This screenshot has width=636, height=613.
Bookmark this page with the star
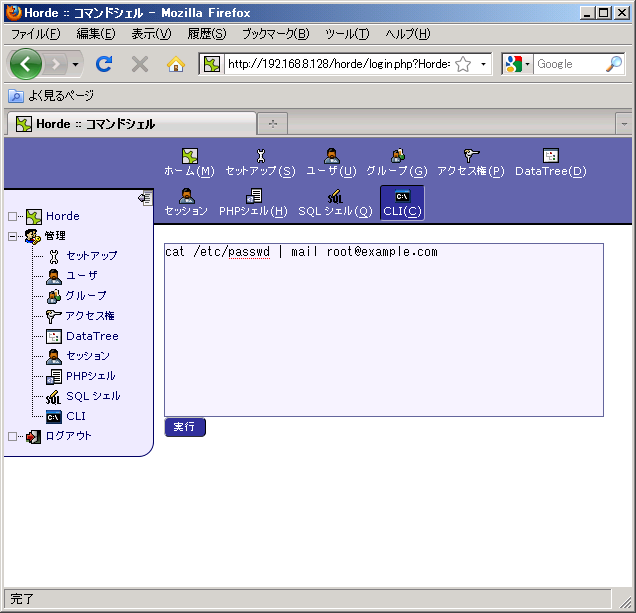(463, 64)
